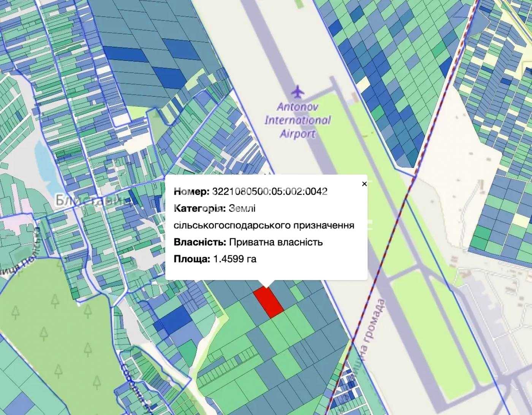This screenshot has height=415, width=532.
Task: Close the parcel info popup
Action: [x=364, y=184]
